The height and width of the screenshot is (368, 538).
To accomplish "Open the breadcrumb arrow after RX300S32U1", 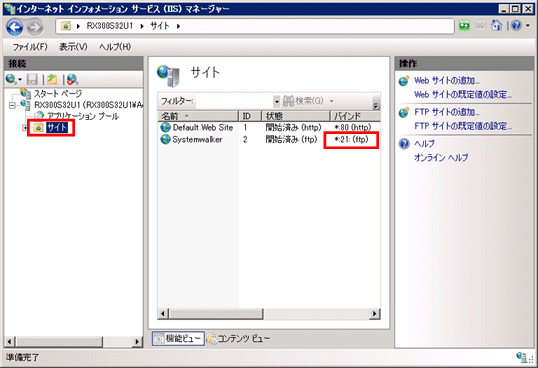I will pos(142,26).
